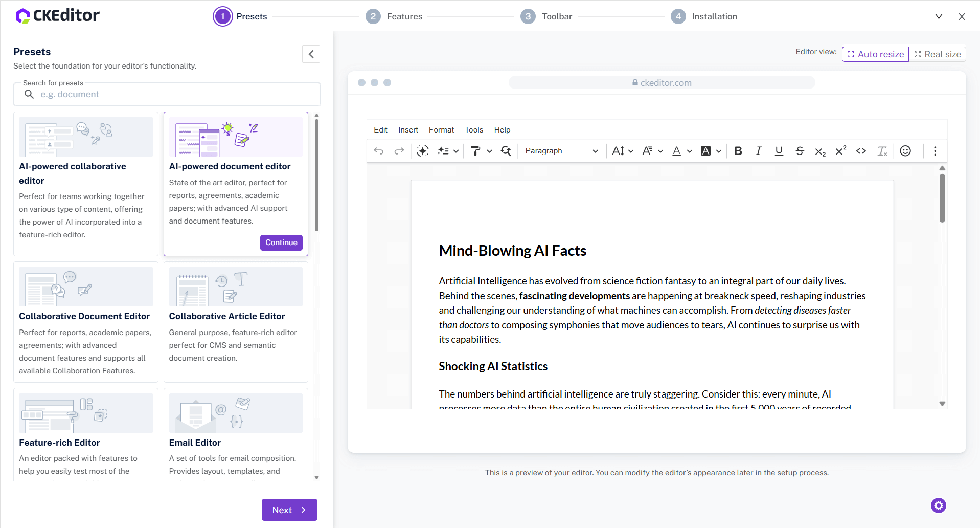This screenshot has width=980, height=528.
Task: Expand the font size dropdown
Action: (x=622, y=151)
